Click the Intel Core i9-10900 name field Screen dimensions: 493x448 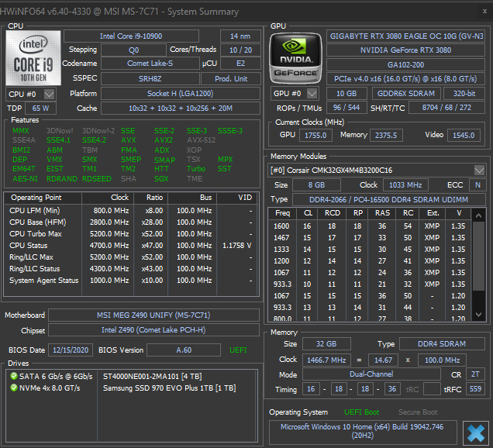pos(131,36)
